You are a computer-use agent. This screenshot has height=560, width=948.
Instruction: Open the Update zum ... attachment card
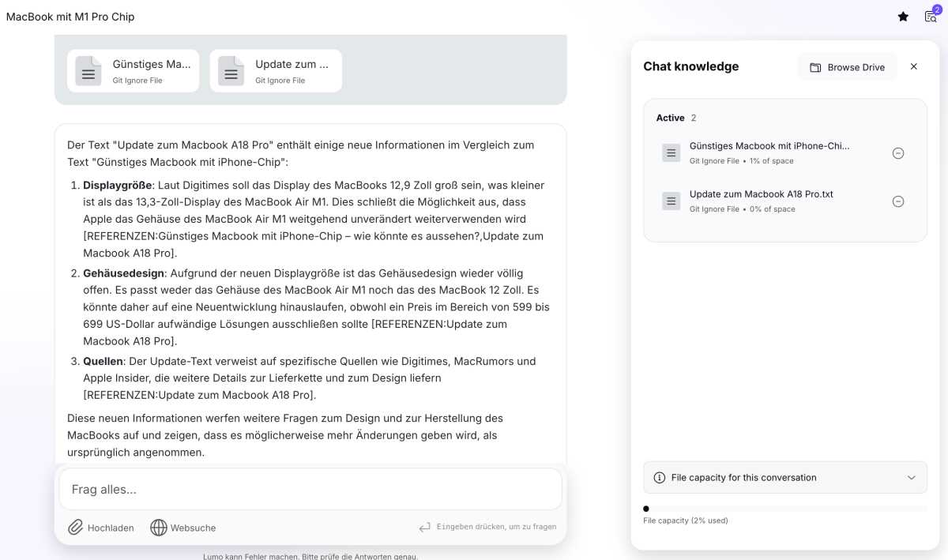tap(276, 71)
